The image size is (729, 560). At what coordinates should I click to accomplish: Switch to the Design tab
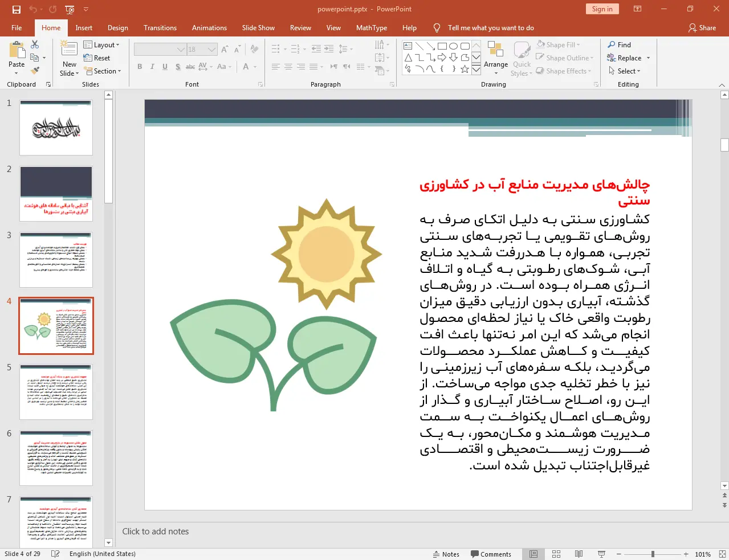tap(118, 27)
